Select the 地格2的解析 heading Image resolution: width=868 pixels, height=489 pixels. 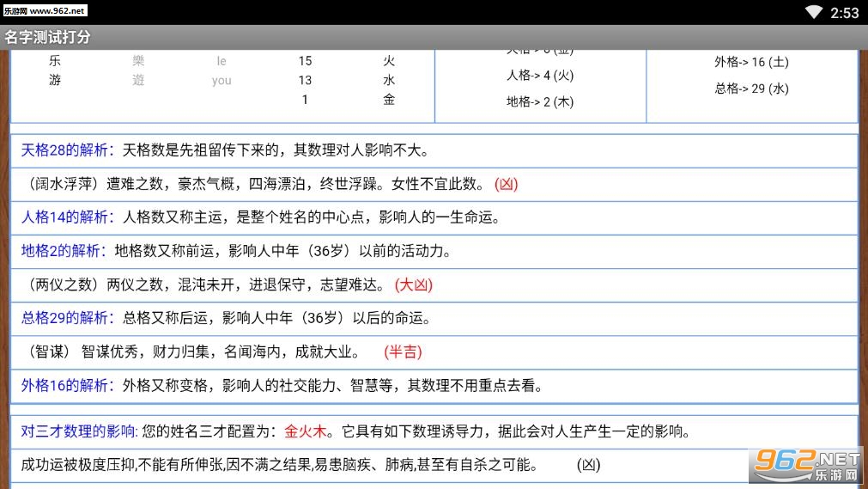pos(64,251)
